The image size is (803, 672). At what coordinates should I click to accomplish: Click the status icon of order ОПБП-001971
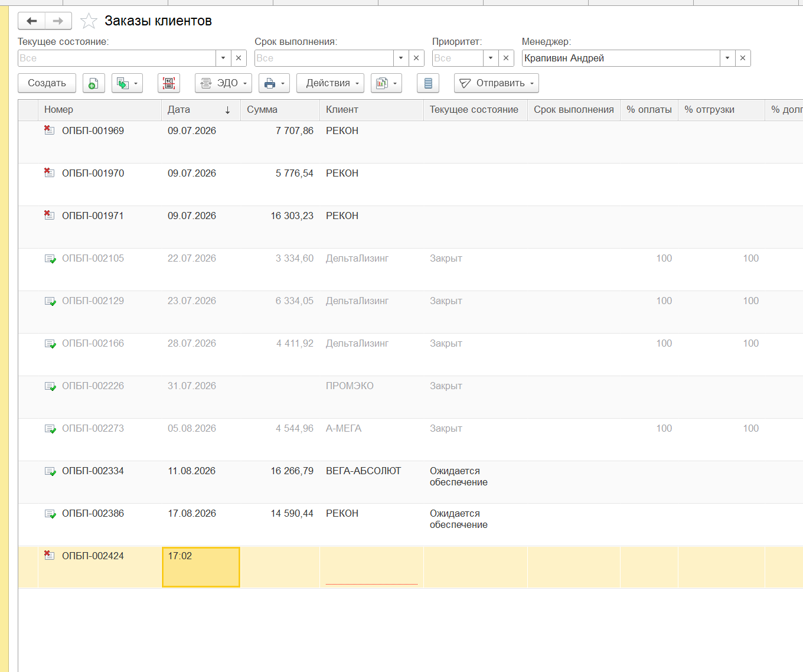pos(50,215)
